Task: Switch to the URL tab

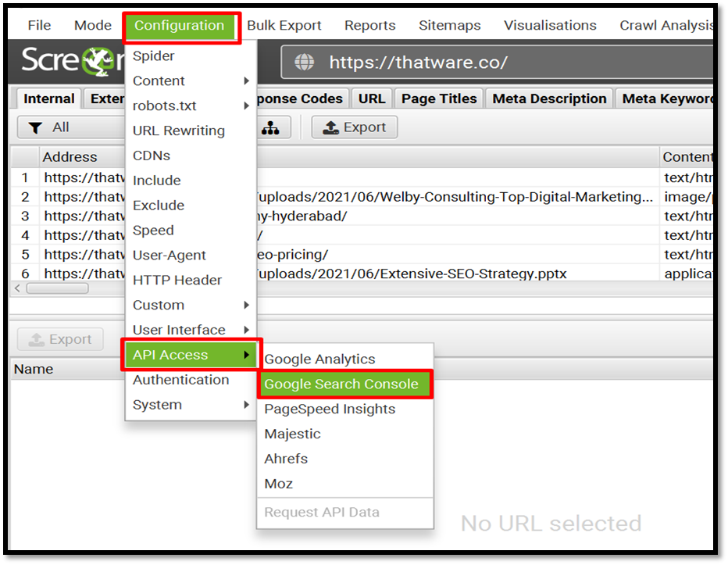Action: [x=372, y=98]
